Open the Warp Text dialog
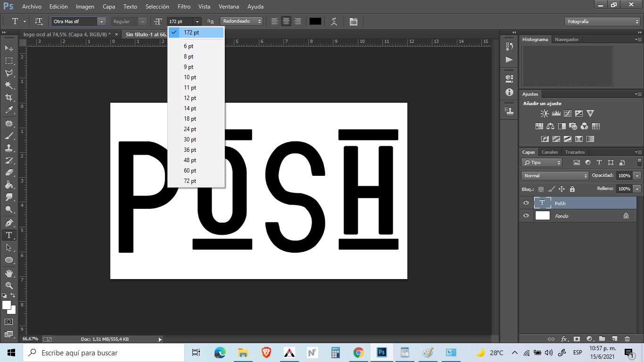This screenshot has width=644, height=362. (334, 22)
